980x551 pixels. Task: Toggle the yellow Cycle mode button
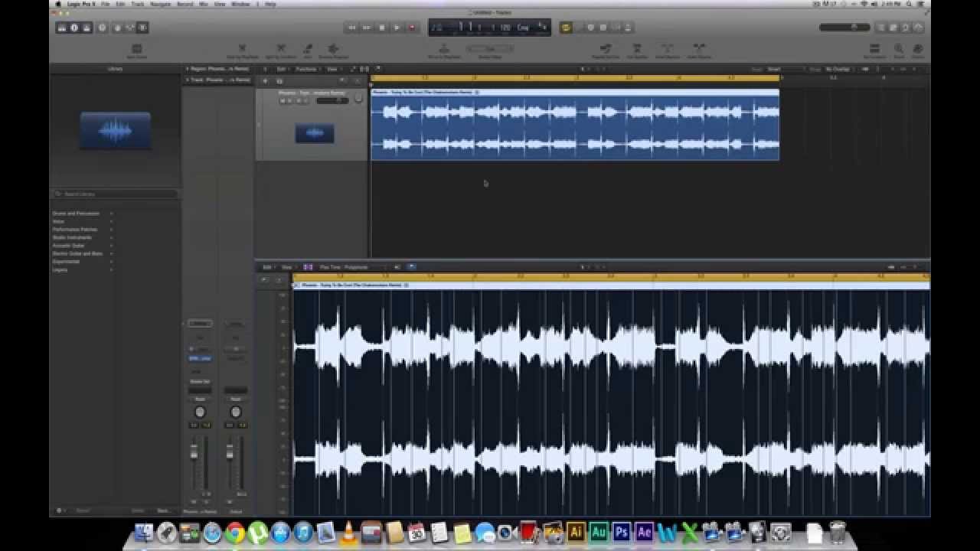(x=566, y=28)
